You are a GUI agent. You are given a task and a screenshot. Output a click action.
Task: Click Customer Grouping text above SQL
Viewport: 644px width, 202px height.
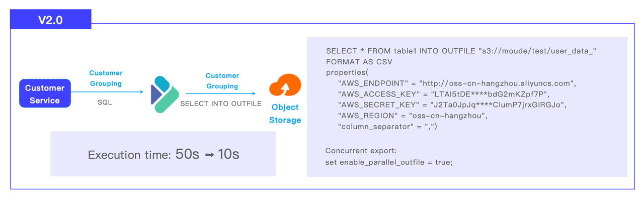[106, 78]
